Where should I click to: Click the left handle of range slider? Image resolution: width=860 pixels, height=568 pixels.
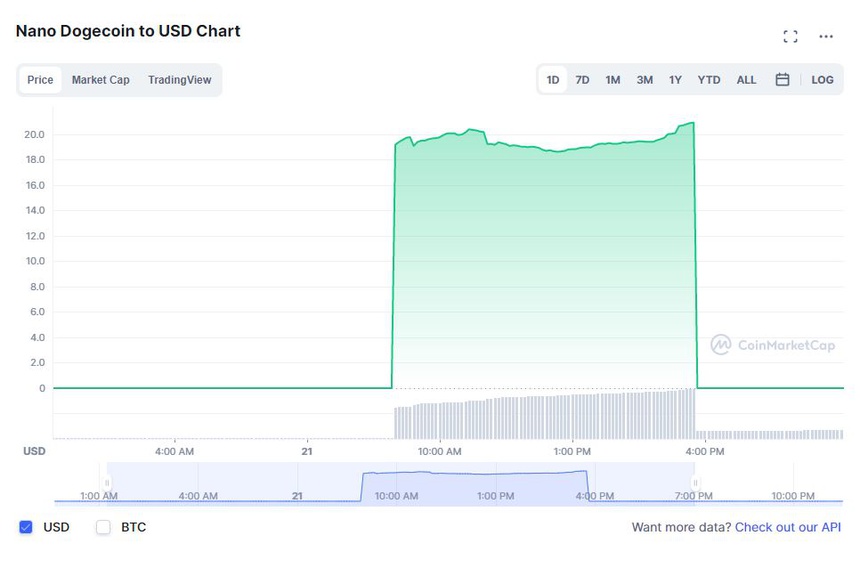click(x=107, y=484)
